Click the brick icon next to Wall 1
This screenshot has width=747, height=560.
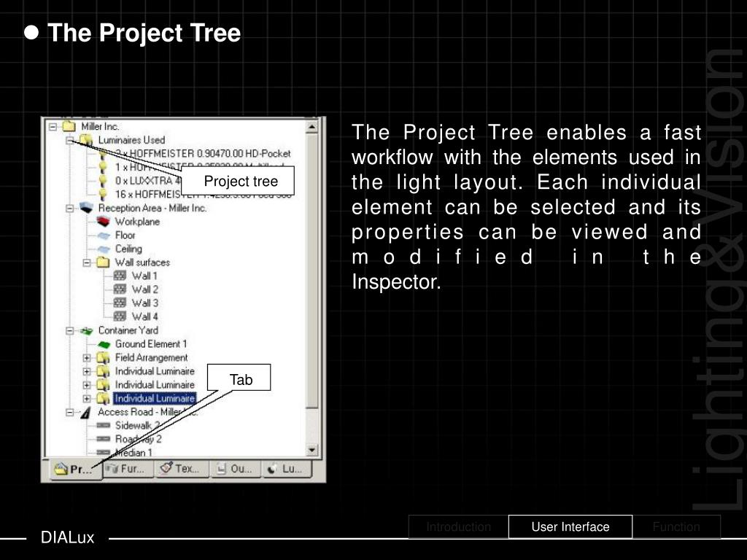tap(120, 276)
